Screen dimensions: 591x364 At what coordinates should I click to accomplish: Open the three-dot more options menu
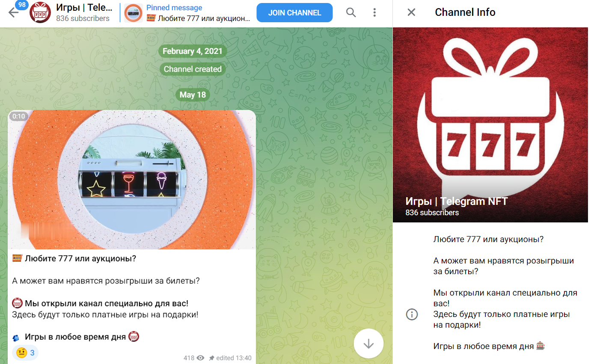point(374,12)
